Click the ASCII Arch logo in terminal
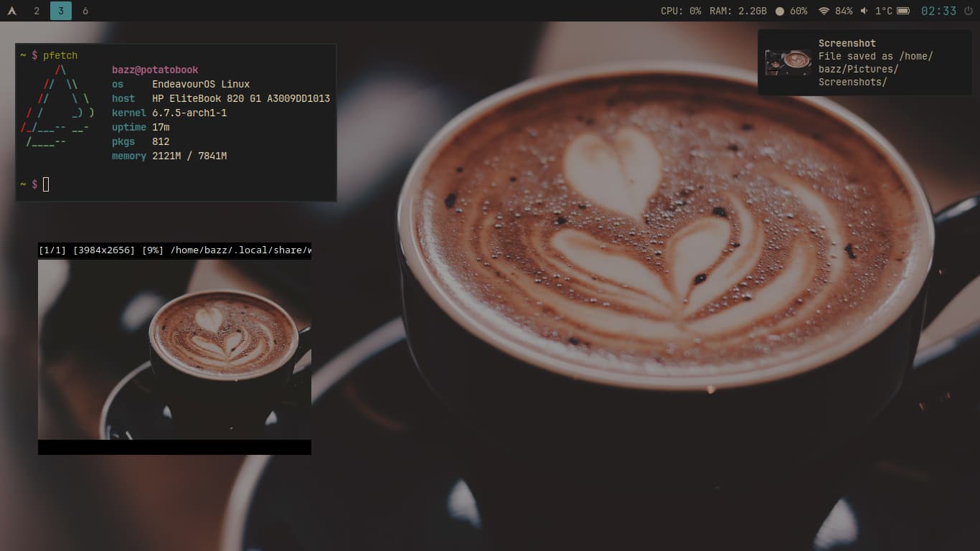980x551 pixels. pyautogui.click(x=58, y=105)
